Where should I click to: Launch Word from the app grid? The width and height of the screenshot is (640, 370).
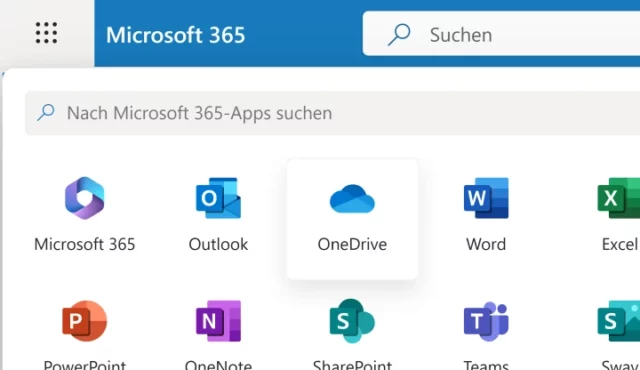point(486,198)
